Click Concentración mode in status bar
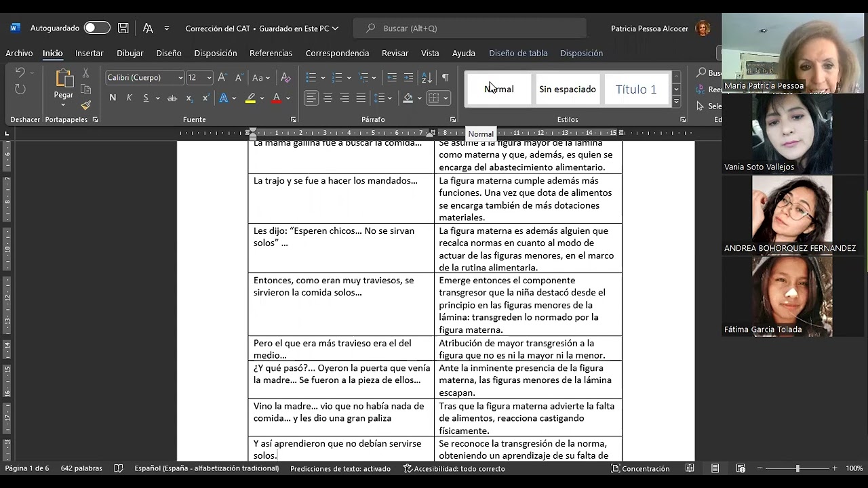 [640, 468]
